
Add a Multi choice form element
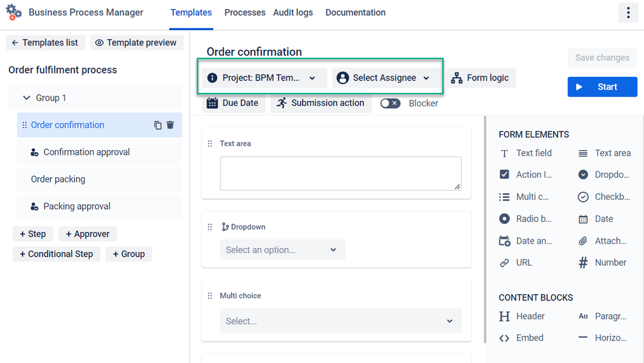click(x=525, y=197)
